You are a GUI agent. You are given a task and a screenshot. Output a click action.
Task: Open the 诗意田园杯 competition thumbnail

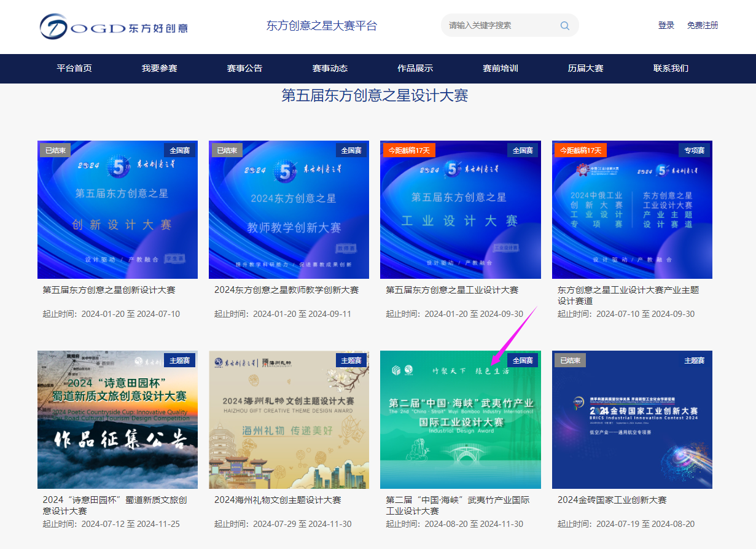[x=117, y=420]
